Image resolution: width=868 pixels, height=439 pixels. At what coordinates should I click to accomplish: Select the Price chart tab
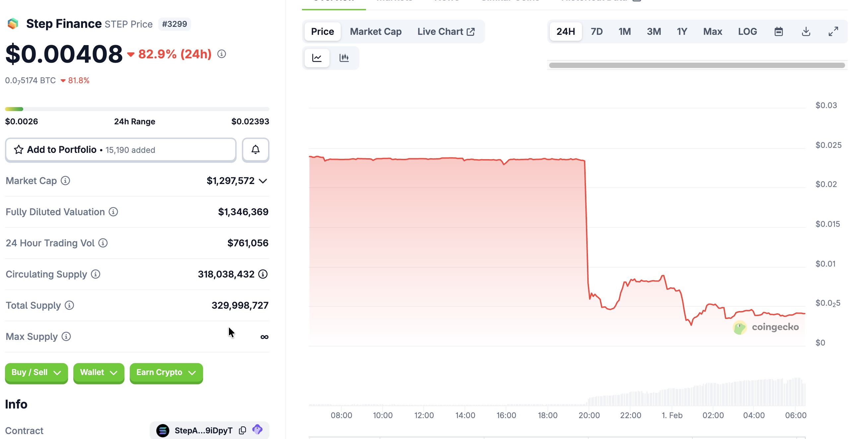(322, 31)
